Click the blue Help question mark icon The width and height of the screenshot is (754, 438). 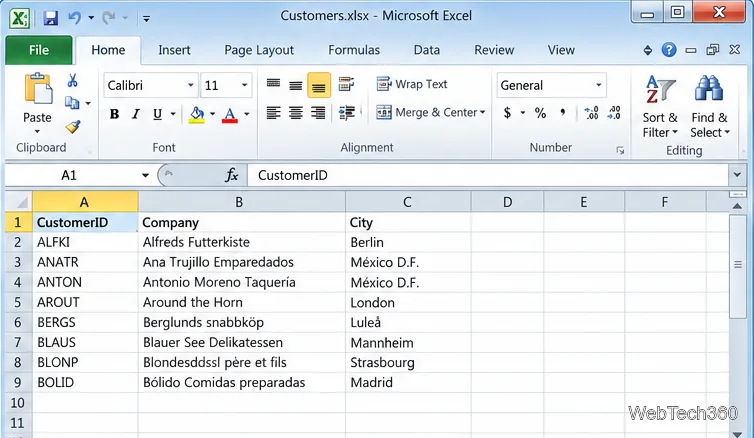(669, 50)
